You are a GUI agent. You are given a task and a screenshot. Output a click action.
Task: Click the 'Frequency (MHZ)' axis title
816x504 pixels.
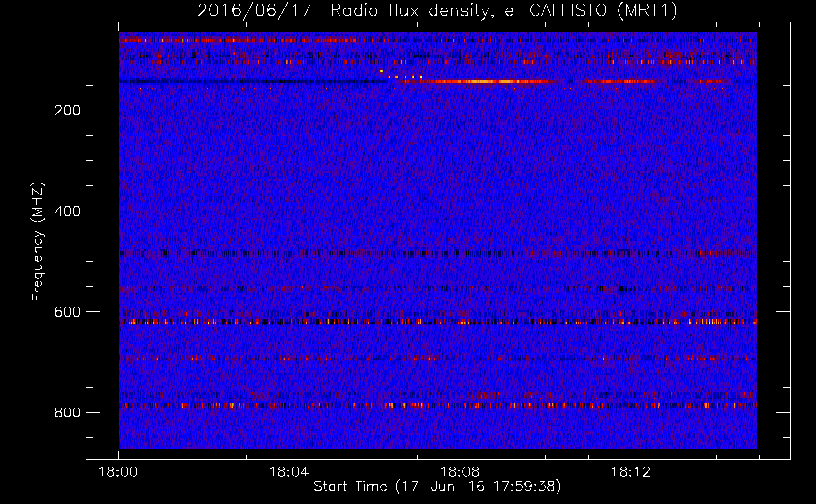coord(38,242)
